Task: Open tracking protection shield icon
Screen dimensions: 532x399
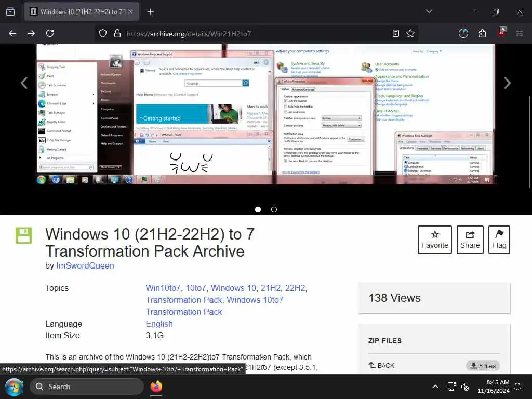Action: [103, 33]
